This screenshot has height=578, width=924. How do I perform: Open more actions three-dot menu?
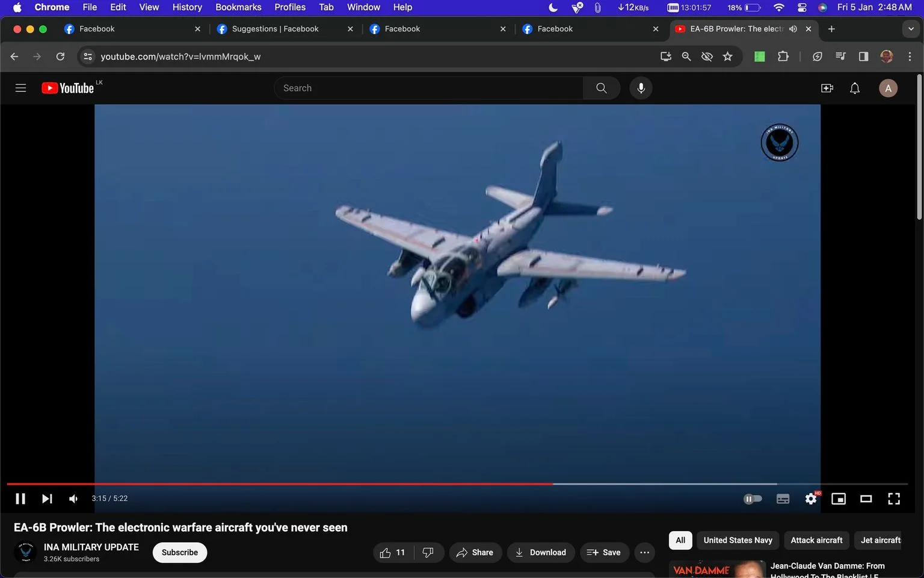[645, 553]
